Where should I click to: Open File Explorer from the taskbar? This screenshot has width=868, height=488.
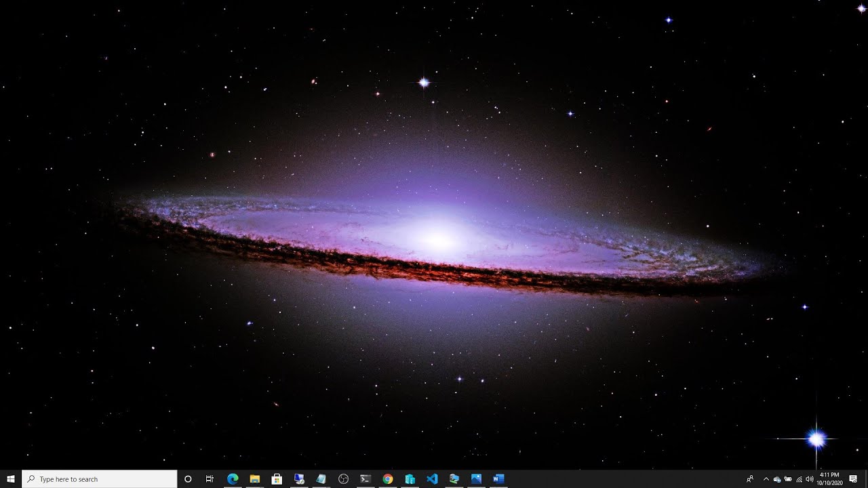coord(255,479)
